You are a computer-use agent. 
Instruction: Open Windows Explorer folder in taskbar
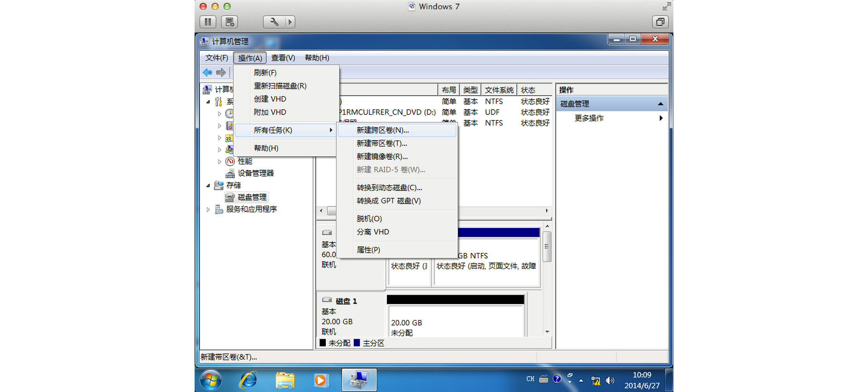pyautogui.click(x=285, y=380)
